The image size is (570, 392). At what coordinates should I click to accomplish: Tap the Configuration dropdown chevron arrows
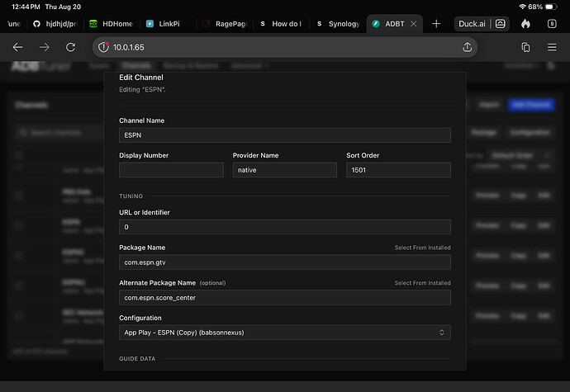(442, 333)
